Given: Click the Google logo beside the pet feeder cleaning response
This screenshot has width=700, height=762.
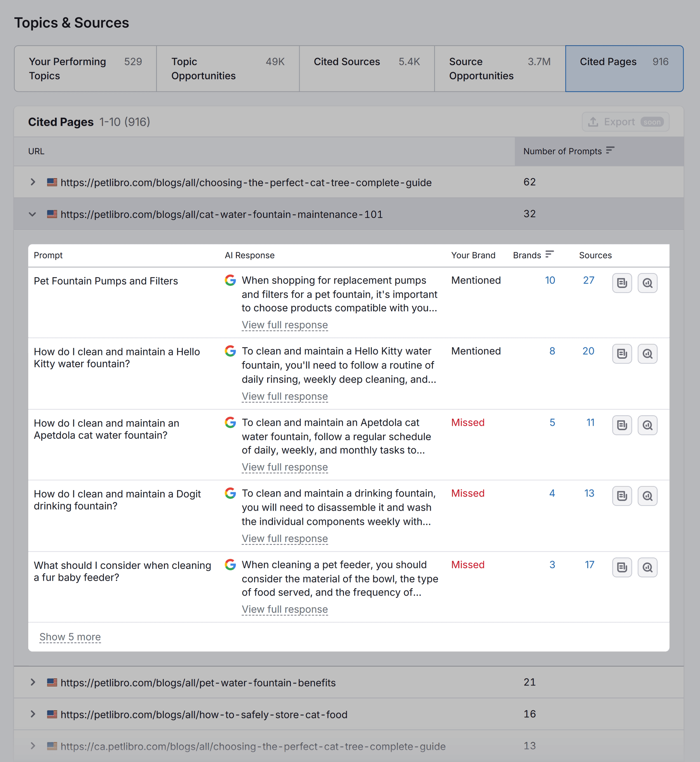Looking at the screenshot, I should click(x=230, y=565).
